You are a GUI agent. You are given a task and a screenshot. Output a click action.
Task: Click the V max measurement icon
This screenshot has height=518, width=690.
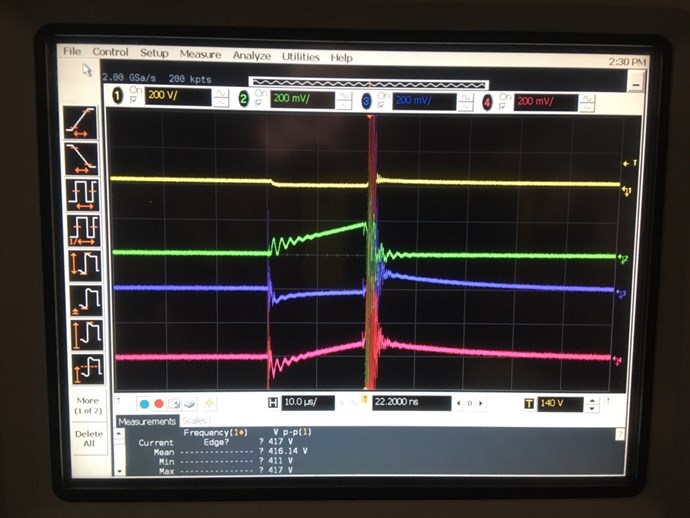[87, 335]
